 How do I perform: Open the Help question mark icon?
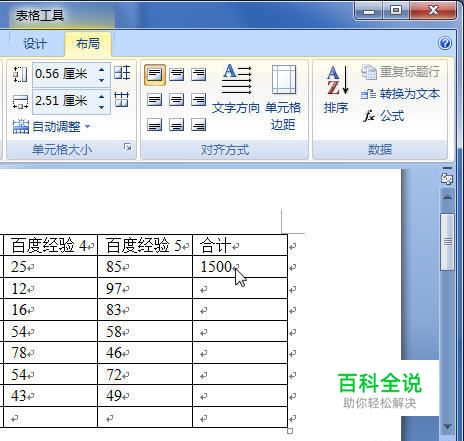(x=445, y=43)
